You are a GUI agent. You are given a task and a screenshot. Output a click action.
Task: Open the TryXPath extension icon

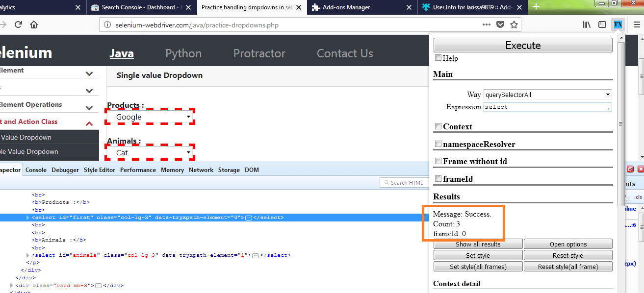pyautogui.click(x=618, y=24)
